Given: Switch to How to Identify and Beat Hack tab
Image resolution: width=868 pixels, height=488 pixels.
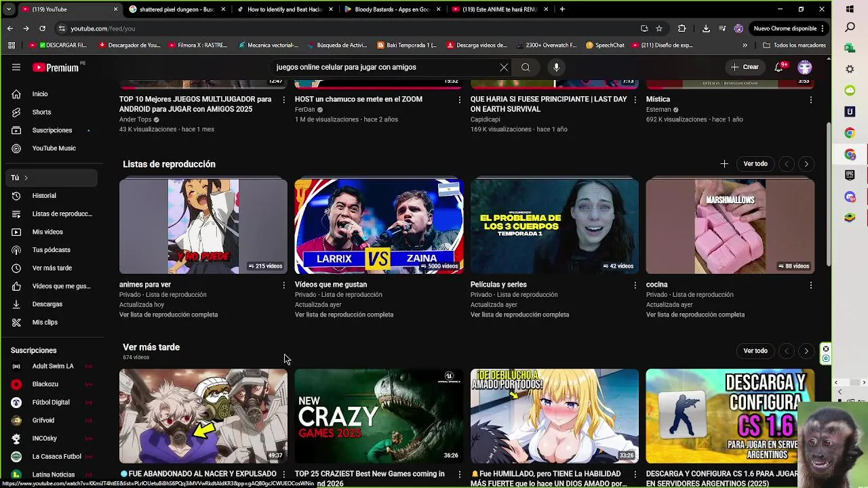Looking at the screenshot, I should point(284,9).
